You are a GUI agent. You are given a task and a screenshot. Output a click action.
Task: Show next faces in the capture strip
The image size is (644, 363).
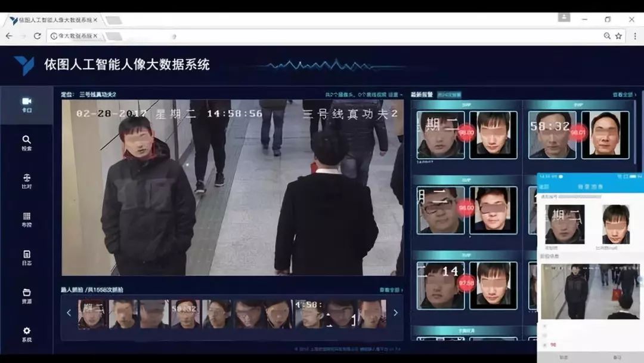click(x=395, y=313)
